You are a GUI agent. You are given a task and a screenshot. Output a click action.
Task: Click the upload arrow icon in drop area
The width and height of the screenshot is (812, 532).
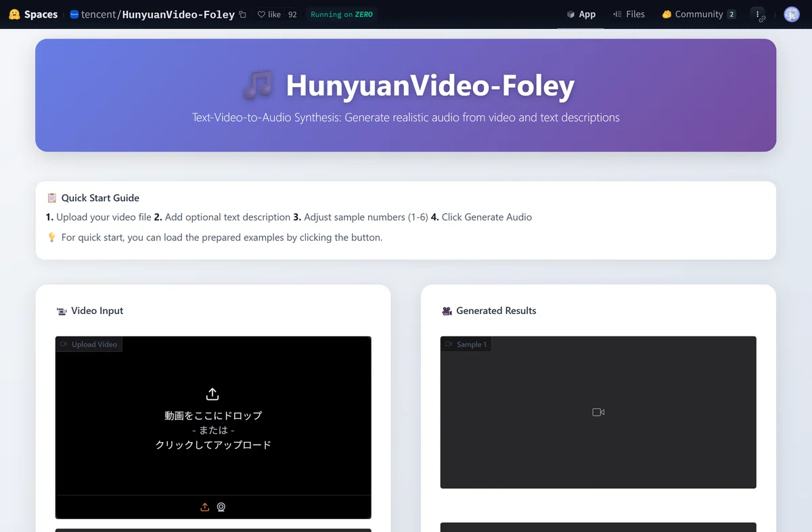pos(212,394)
